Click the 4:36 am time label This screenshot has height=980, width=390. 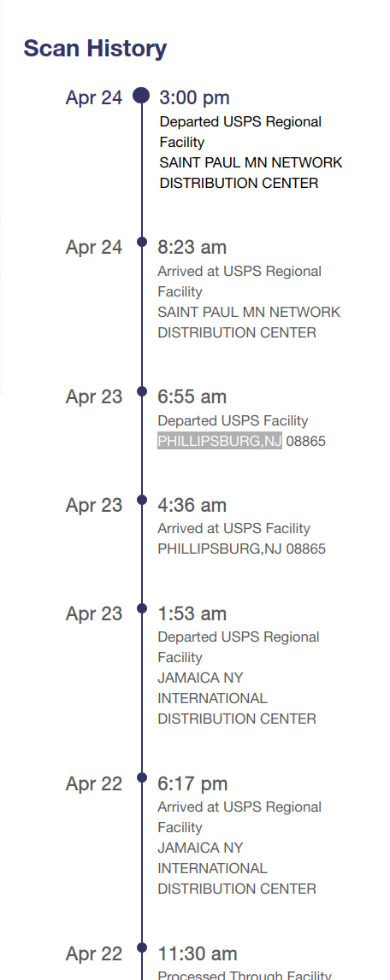coord(192,505)
